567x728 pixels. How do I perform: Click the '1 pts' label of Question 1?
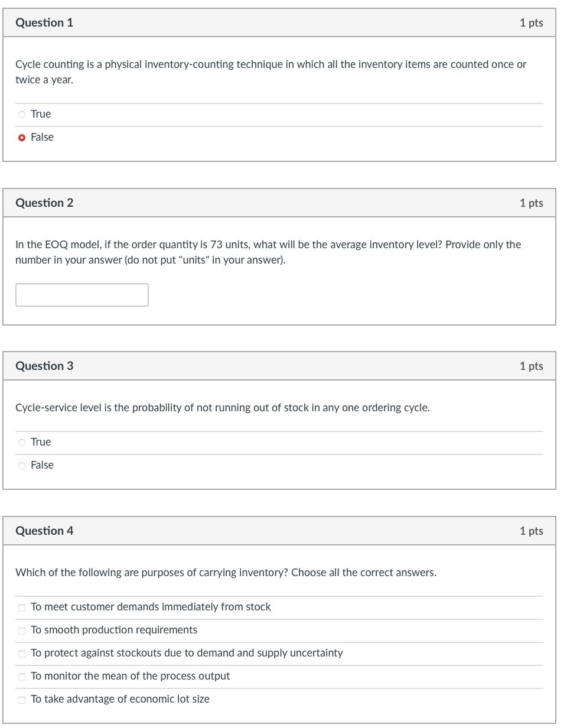coord(531,23)
